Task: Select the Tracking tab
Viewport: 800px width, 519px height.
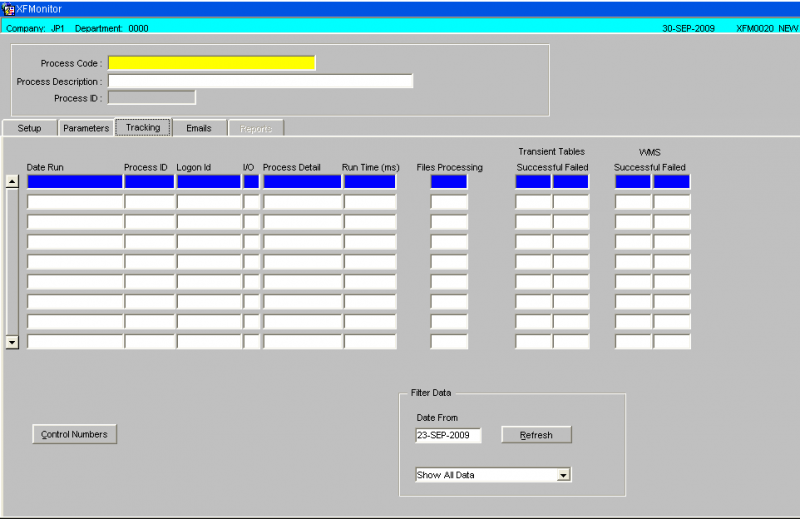Action: [143, 128]
